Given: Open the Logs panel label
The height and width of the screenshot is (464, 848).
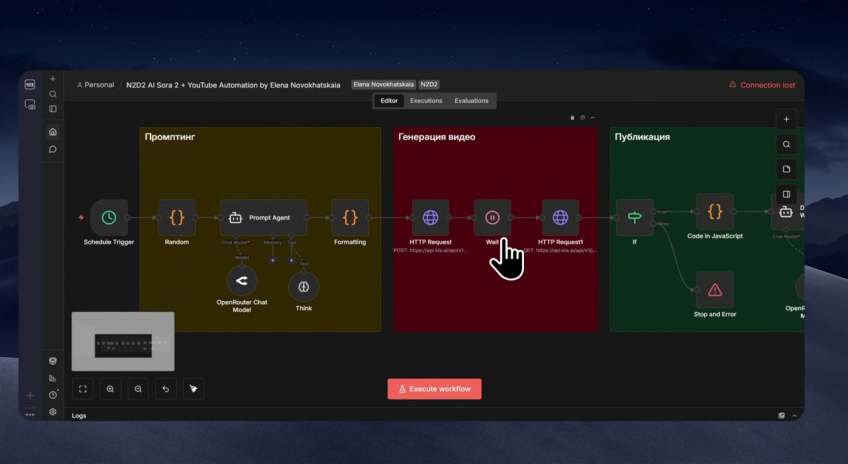Looking at the screenshot, I should click(79, 415).
